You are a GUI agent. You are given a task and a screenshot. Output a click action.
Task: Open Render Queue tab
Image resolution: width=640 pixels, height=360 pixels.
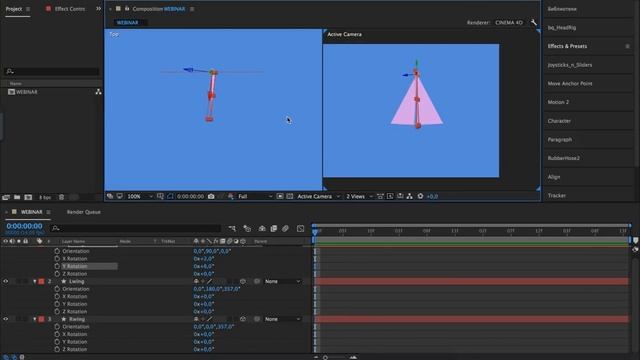pyautogui.click(x=84, y=212)
